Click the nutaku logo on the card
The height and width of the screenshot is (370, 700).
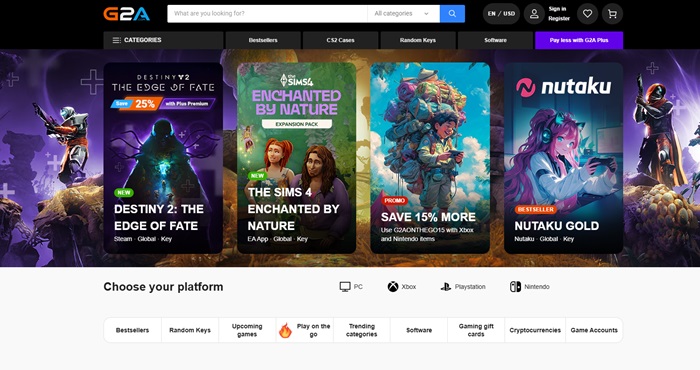[x=563, y=86]
